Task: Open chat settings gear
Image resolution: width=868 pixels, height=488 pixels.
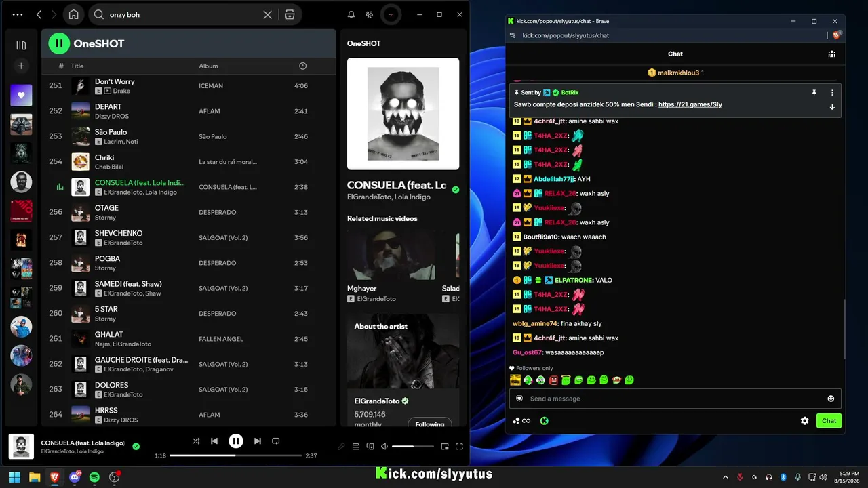Action: [x=804, y=421]
